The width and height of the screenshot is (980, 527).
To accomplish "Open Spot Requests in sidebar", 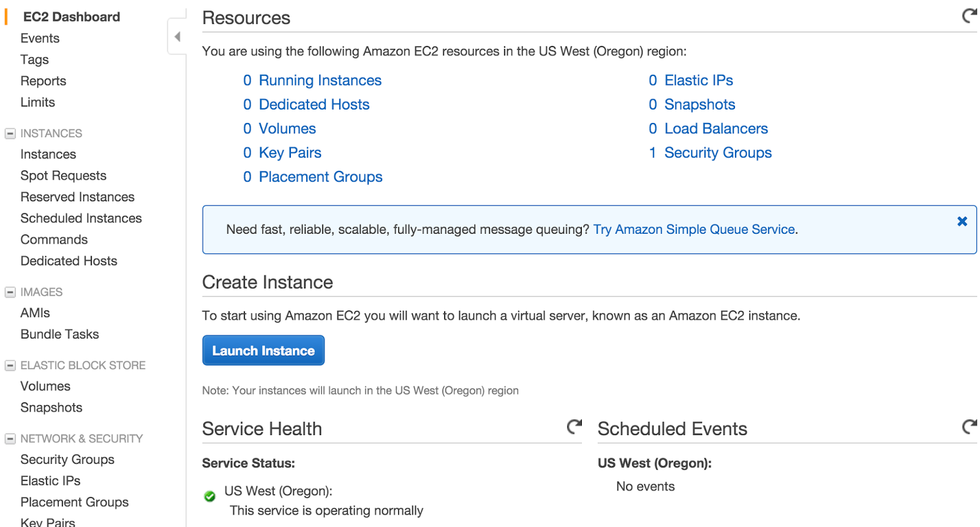I will (63, 176).
